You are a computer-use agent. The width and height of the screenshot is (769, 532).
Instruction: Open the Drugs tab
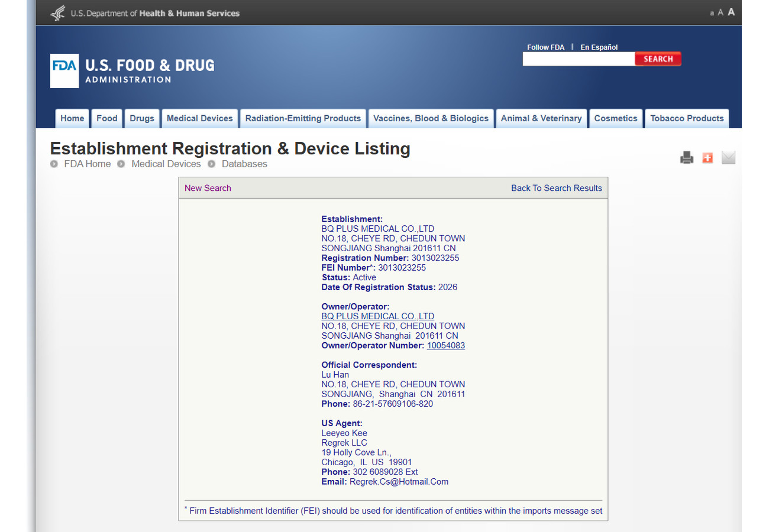point(142,118)
